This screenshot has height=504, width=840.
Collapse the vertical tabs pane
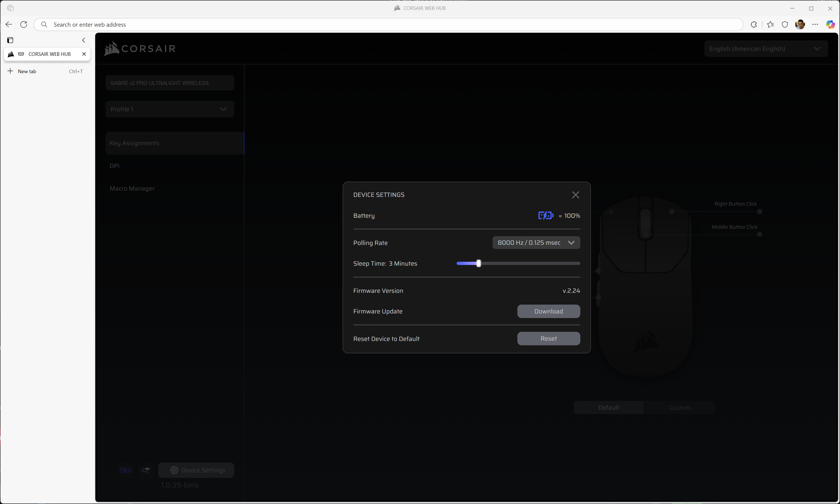[84, 40]
